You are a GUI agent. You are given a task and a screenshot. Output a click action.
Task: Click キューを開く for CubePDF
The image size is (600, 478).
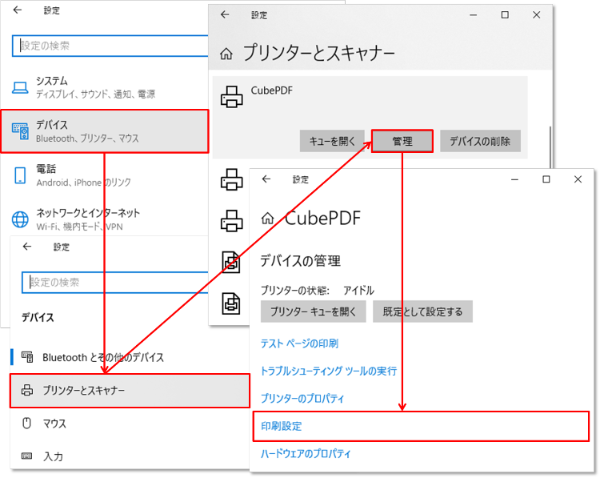pos(332,141)
